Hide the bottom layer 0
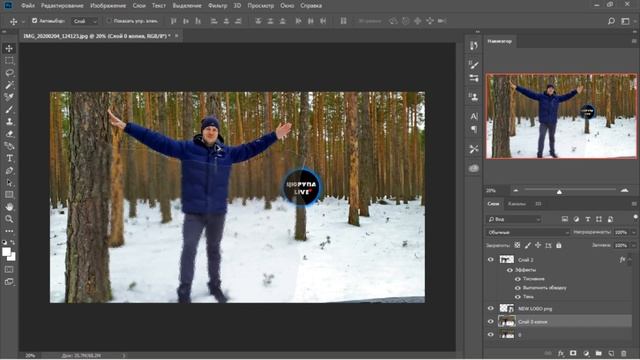Image resolution: width=640 pixels, height=360 pixels. [x=491, y=335]
